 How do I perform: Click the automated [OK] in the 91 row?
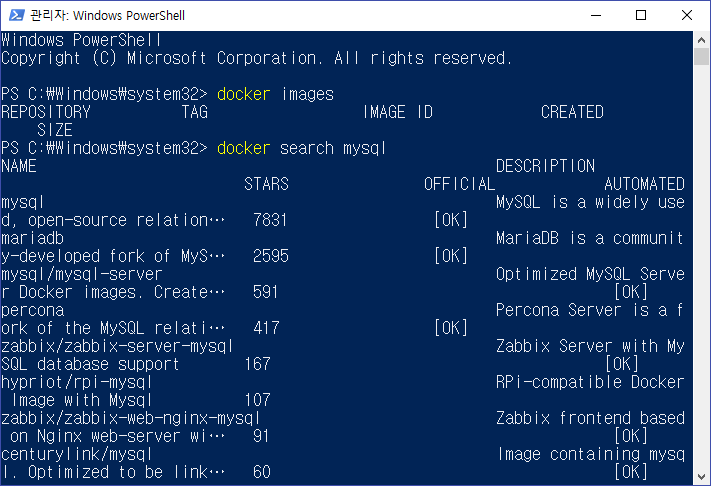tap(631, 436)
